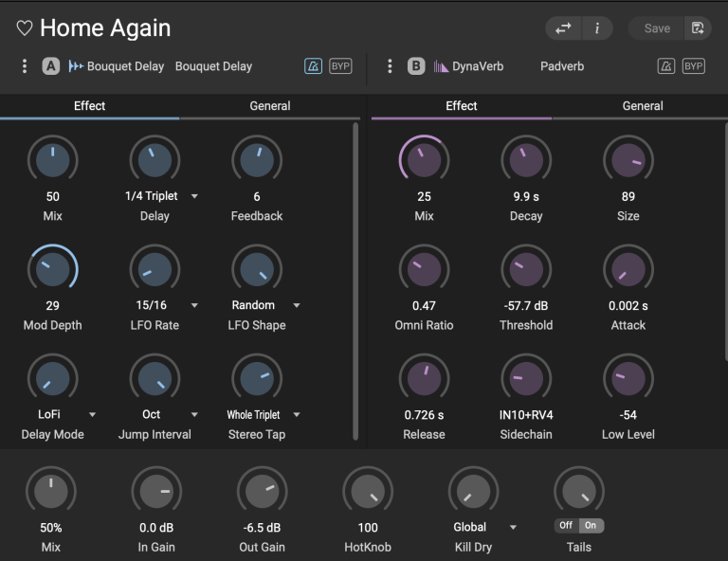Expand the 1/4 Triplet Delay dropdown
Viewport: 728px width, 561px height.
(x=194, y=196)
